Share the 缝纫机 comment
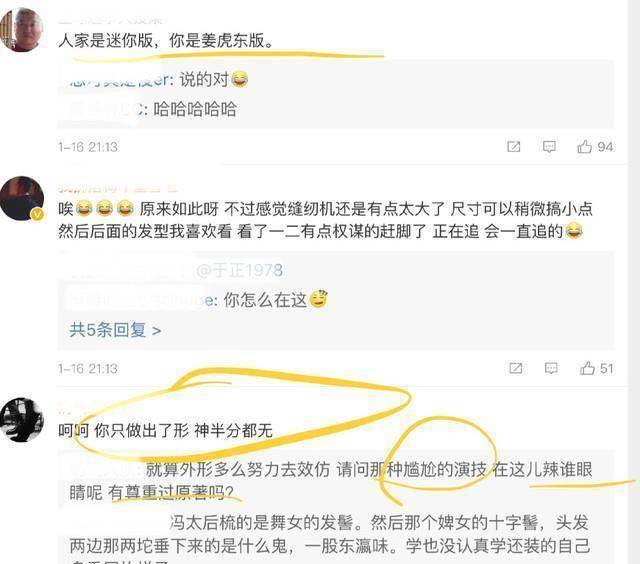This screenshot has height=564, width=640. tap(516, 368)
